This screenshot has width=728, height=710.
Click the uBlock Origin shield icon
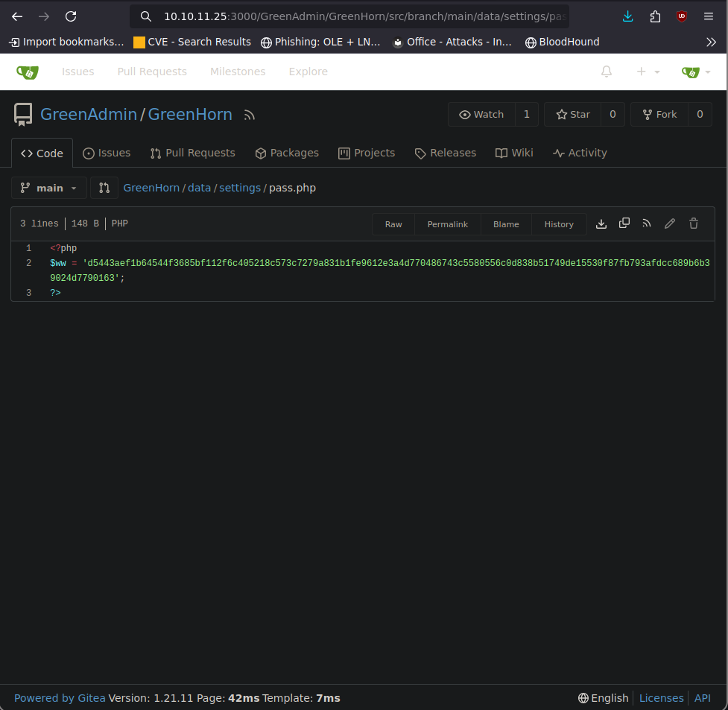(682, 16)
